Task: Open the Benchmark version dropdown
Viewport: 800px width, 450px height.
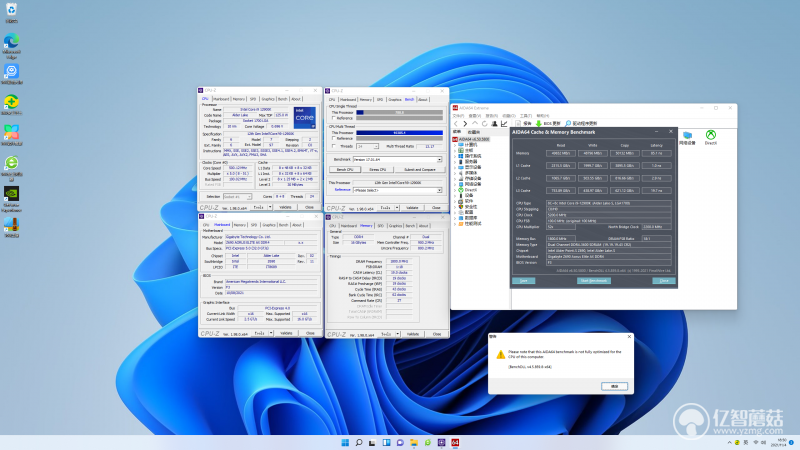Action: 439,160
